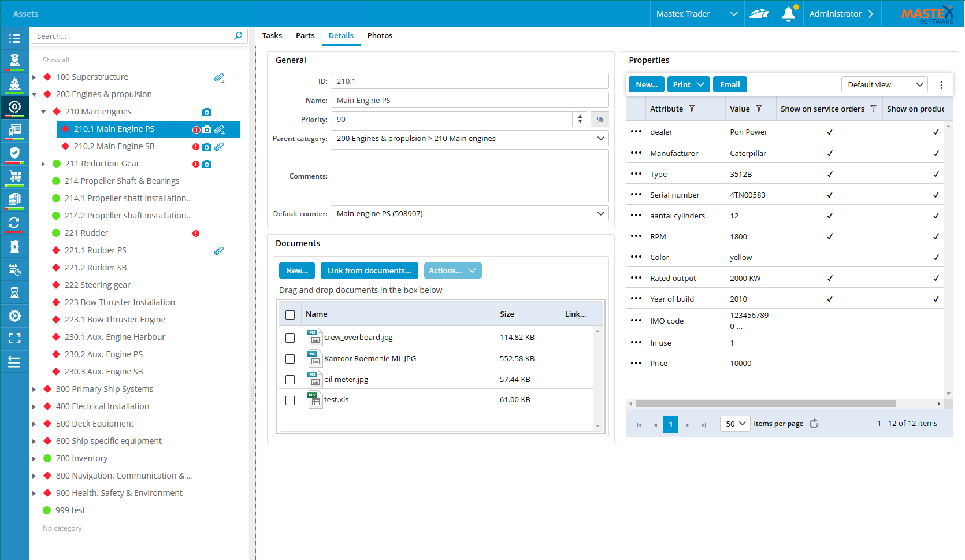Open the sync arrows icon in sidebar

[x=14, y=222]
